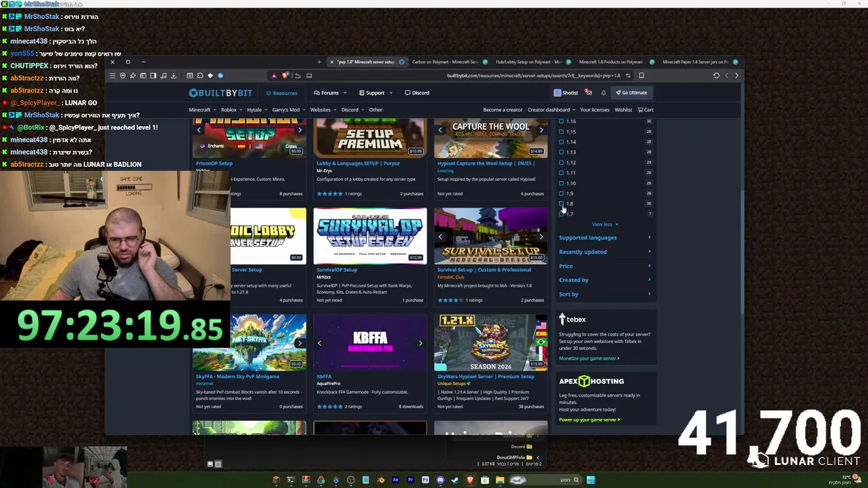Go to next image on KBFFA card

tap(420, 343)
